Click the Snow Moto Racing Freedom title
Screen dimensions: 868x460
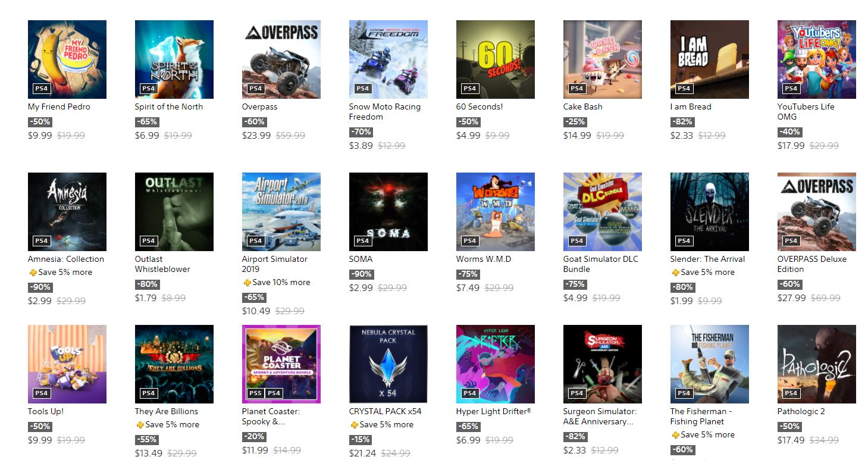(385, 112)
